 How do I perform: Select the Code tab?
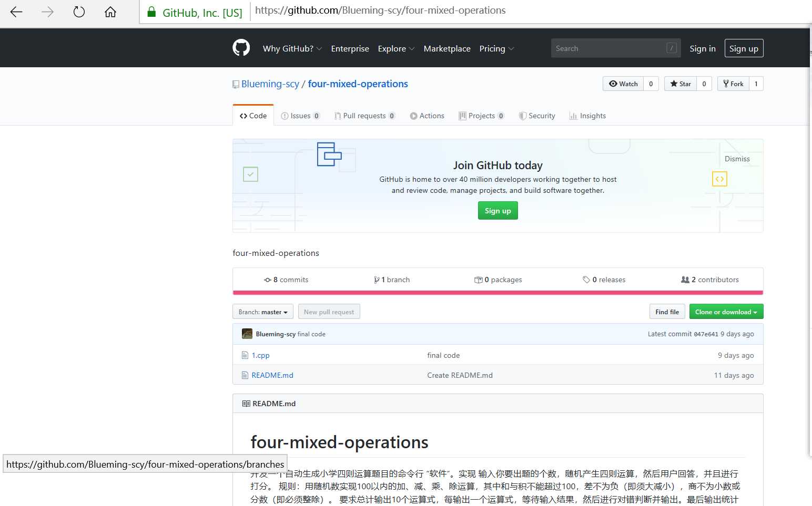253,116
